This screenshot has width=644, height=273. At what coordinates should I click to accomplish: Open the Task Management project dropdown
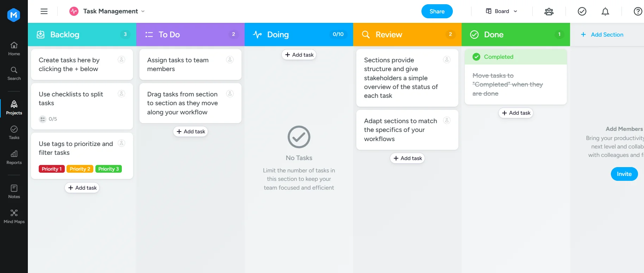click(x=110, y=11)
